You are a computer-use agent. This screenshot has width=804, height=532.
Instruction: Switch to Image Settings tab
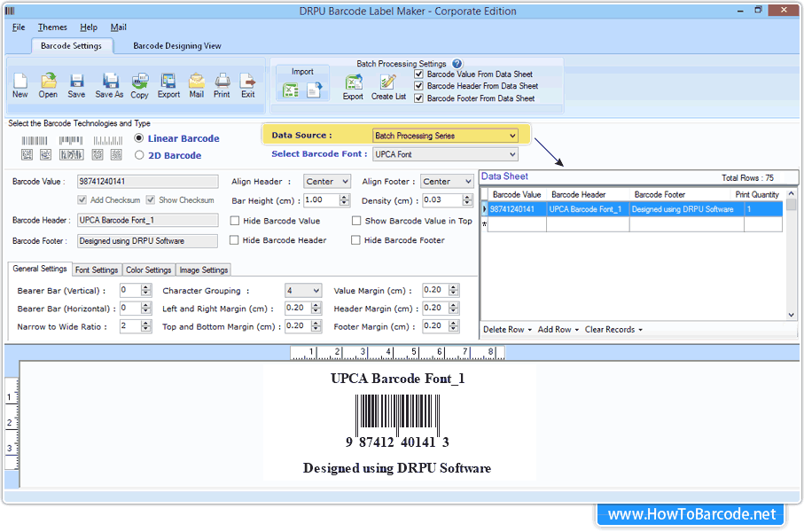pos(203,270)
